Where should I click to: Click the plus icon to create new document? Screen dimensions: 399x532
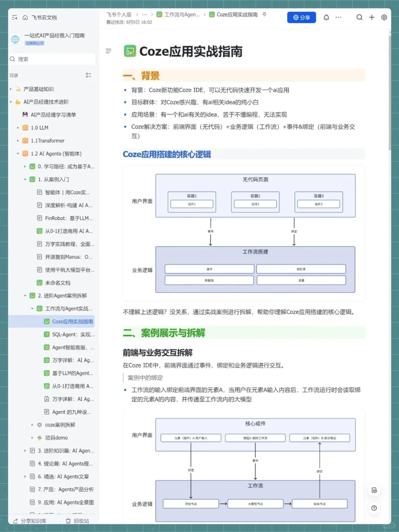click(x=372, y=17)
